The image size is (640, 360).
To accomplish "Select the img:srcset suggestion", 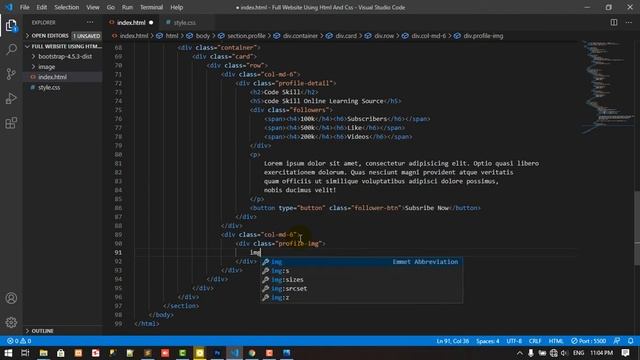I will [x=361, y=289].
